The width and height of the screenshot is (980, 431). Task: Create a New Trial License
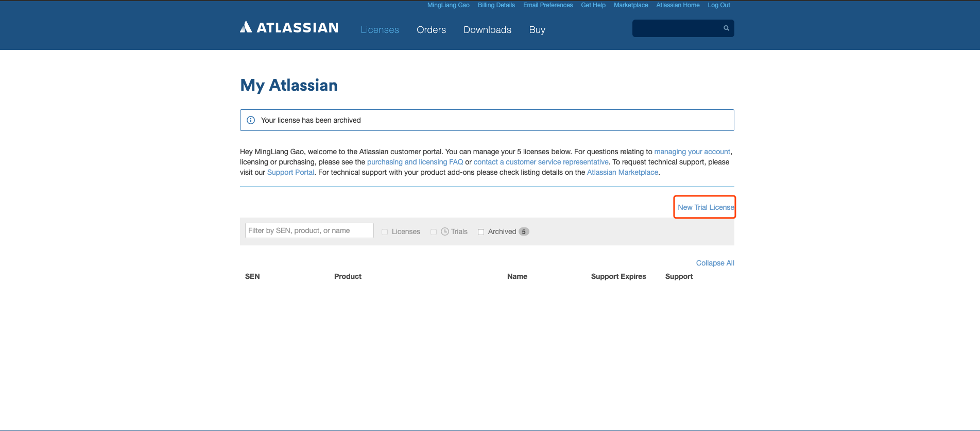click(706, 207)
